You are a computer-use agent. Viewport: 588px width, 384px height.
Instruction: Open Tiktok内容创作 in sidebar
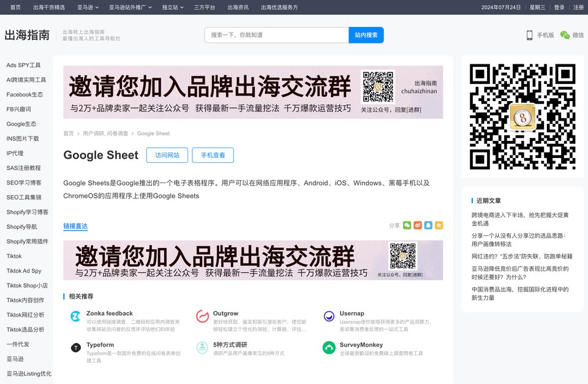pos(25,300)
